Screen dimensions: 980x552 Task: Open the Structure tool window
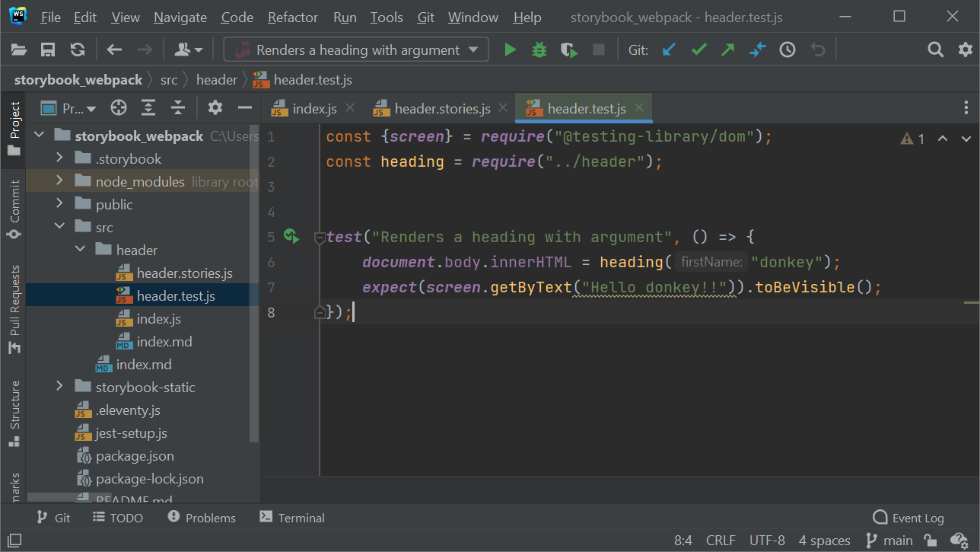pos(14,413)
